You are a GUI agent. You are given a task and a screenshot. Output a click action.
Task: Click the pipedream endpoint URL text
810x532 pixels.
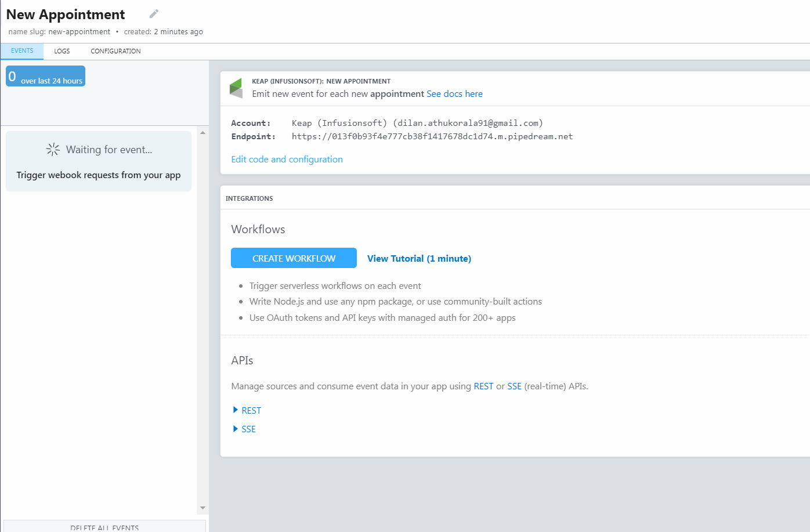pos(432,136)
